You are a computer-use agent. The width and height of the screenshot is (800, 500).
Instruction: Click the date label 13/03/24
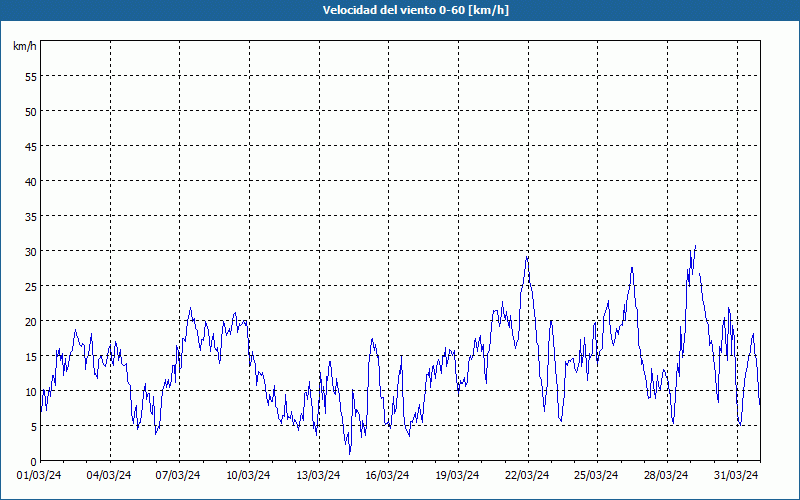(x=318, y=475)
